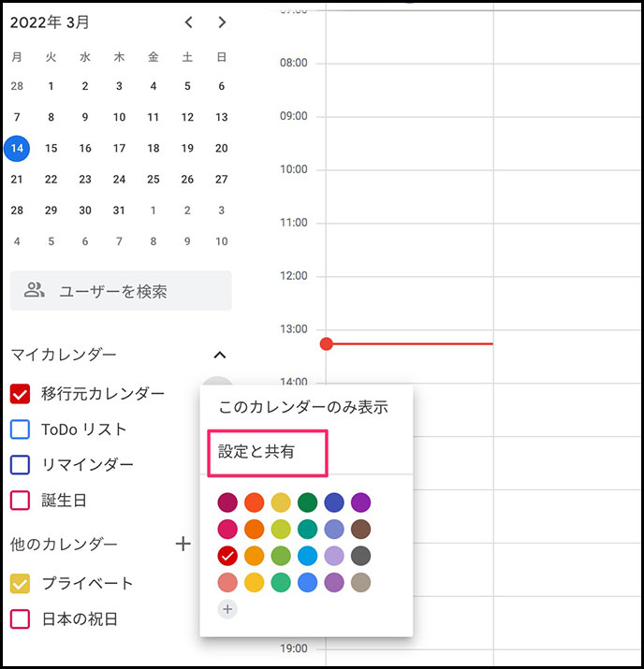Pick the sky blue swatch in the third row
Viewport: 644px width, 669px height.
coord(307,556)
